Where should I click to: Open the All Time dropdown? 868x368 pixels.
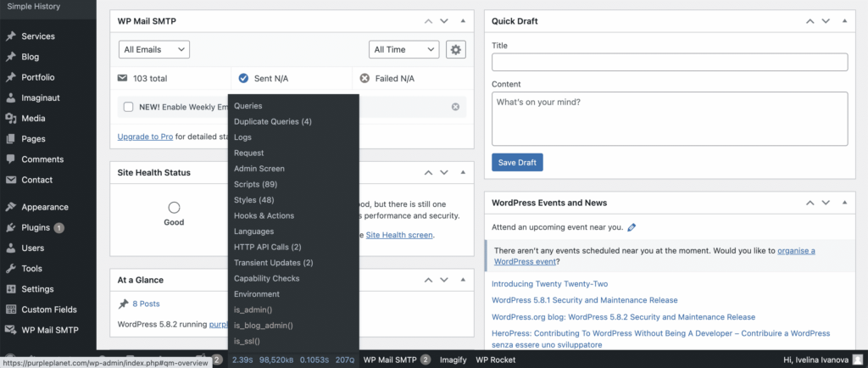[403, 50]
